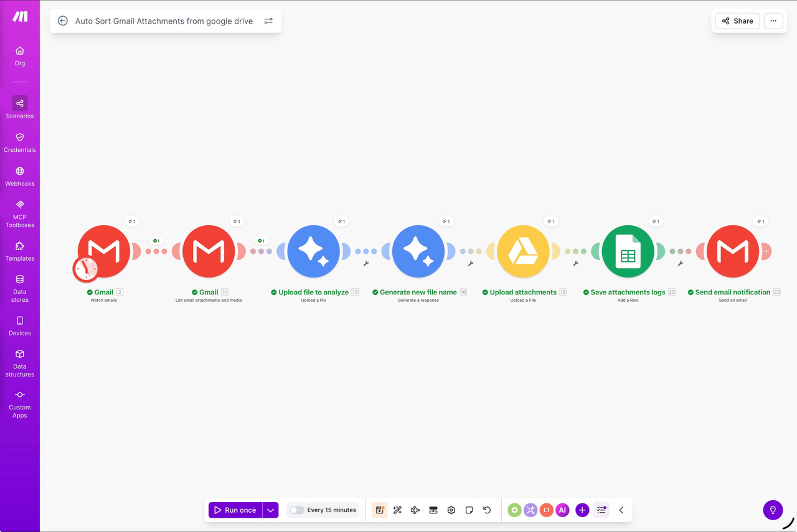Click the undo history icon
The image size is (797, 532).
487,510
